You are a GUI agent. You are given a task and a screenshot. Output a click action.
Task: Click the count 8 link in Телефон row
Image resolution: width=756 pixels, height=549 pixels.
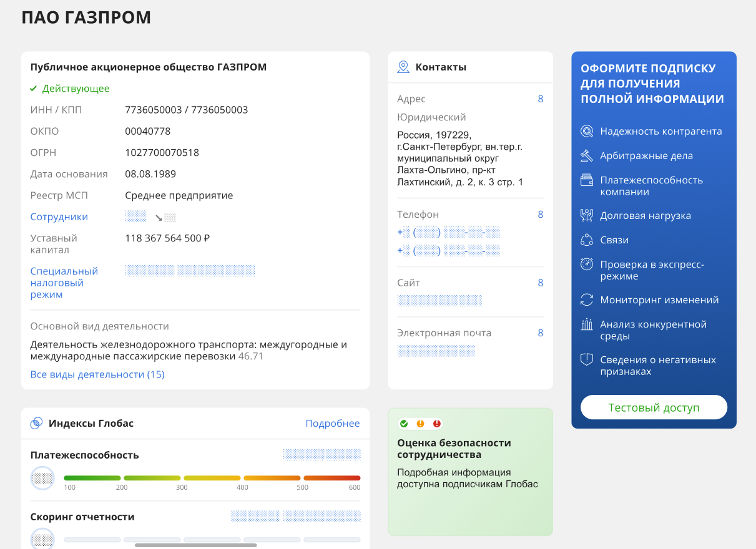pyautogui.click(x=541, y=215)
